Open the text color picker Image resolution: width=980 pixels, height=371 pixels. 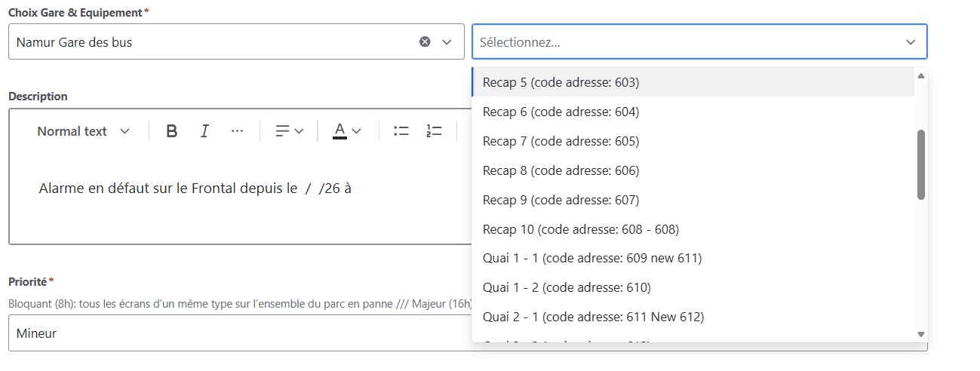pyautogui.click(x=347, y=131)
